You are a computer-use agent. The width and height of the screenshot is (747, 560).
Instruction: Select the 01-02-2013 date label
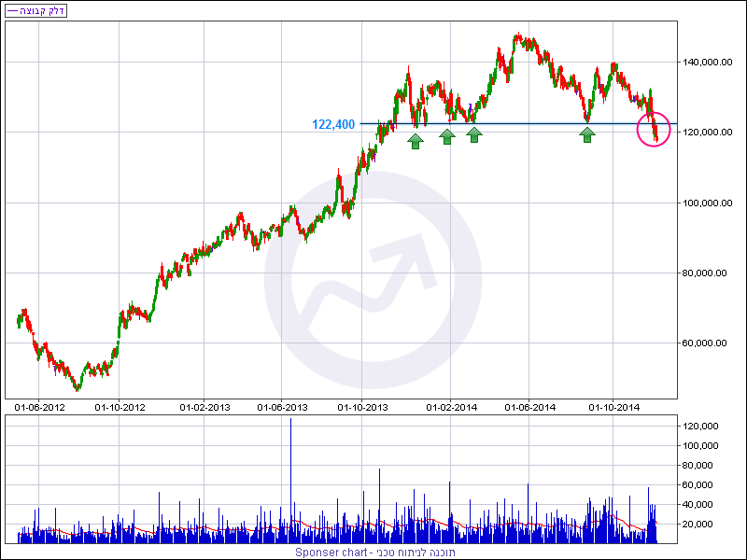[204, 408]
